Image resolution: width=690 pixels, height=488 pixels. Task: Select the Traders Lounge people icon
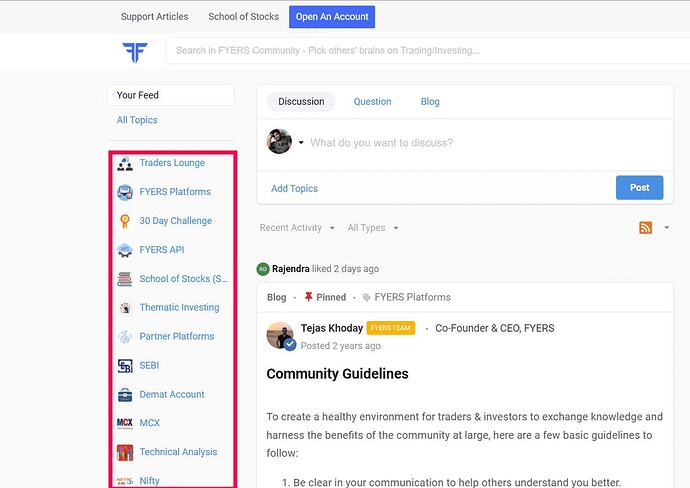[125, 163]
